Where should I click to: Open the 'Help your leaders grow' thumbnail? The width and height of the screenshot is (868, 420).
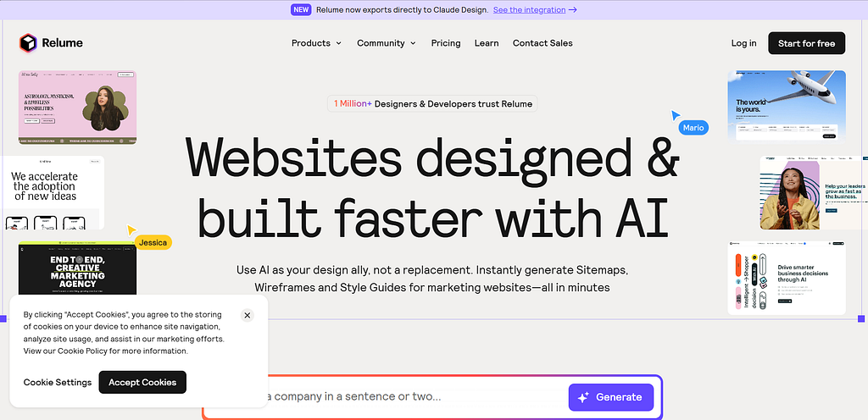pos(814,192)
